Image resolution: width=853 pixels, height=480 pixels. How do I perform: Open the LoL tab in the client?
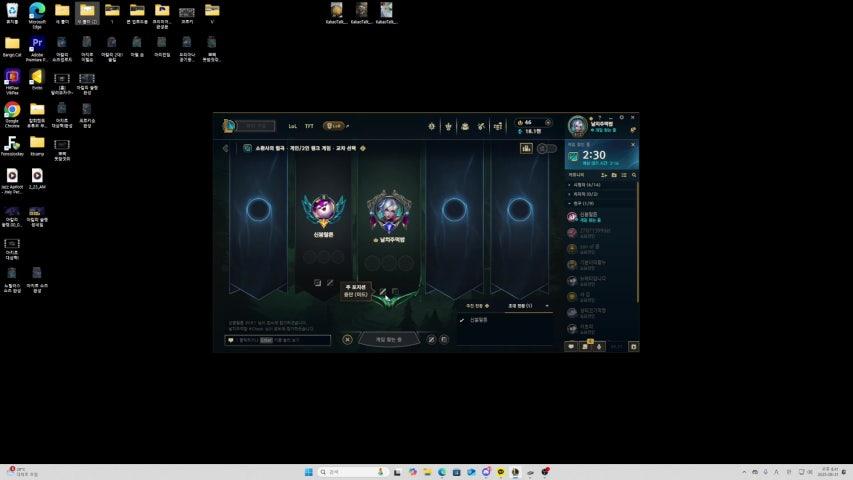tap(292, 126)
